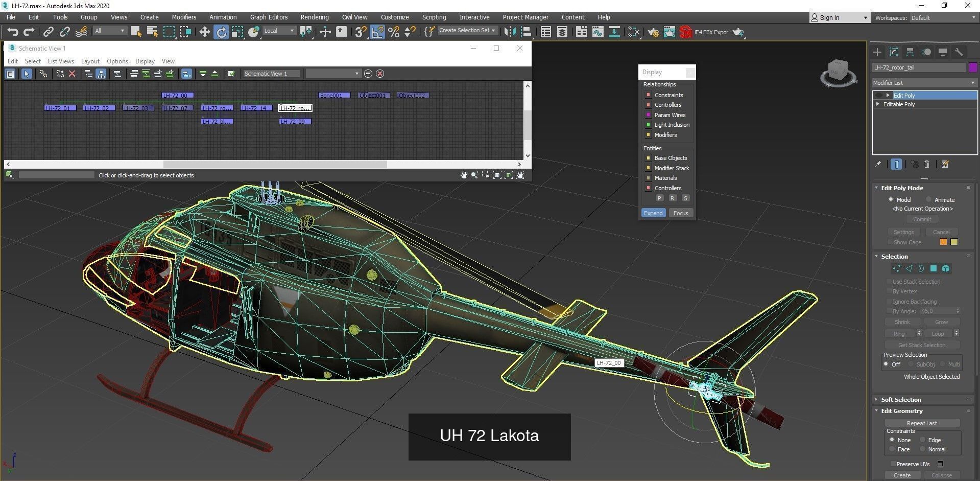
Task: Open the Utilities wrench panel tab
Action: click(x=959, y=52)
